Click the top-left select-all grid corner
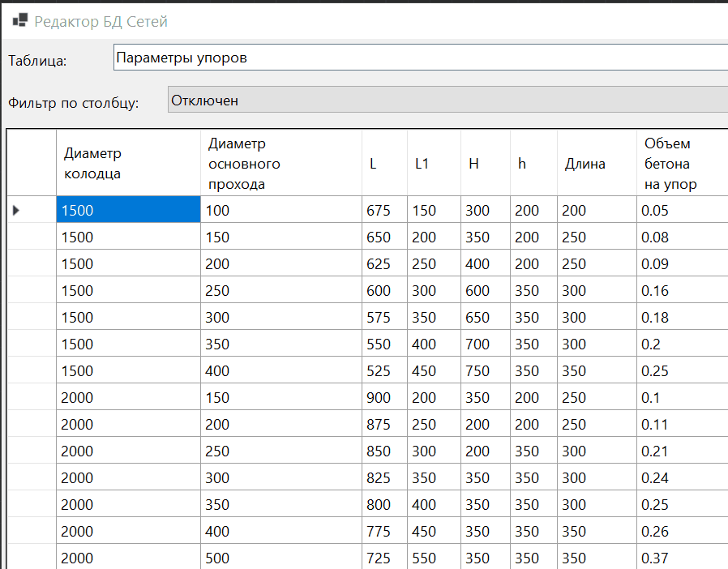728x569 pixels. 32,163
